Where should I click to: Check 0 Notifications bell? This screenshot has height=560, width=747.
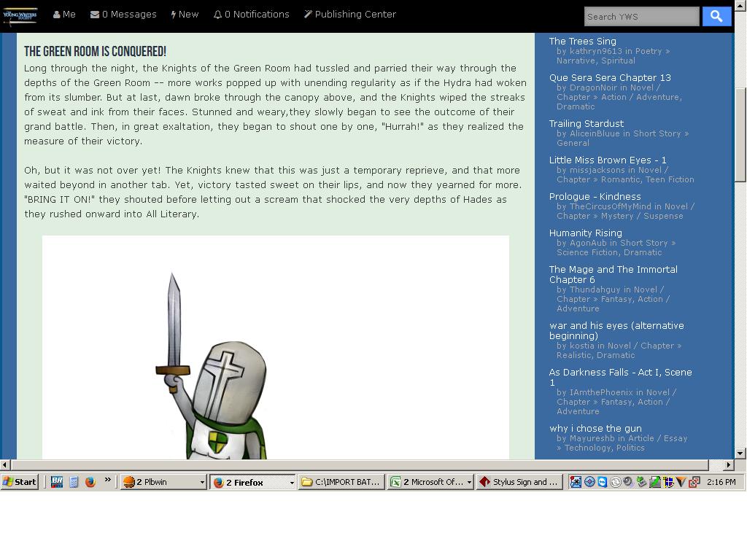tap(251, 15)
